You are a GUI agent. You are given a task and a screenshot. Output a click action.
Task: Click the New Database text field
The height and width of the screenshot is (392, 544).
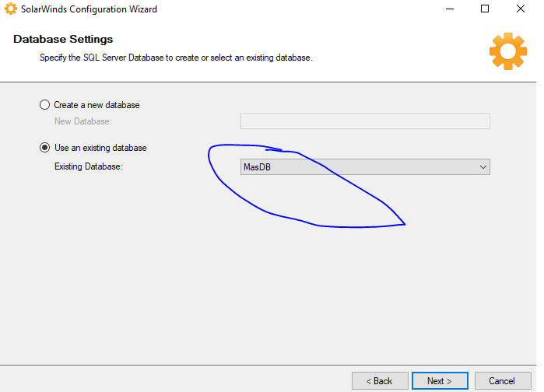click(x=365, y=121)
